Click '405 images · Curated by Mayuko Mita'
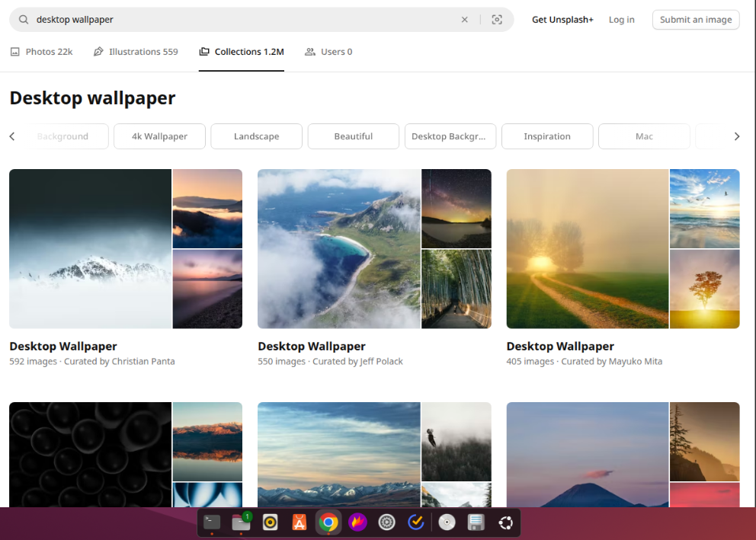Screen dimensions: 756x540 tap(585, 361)
